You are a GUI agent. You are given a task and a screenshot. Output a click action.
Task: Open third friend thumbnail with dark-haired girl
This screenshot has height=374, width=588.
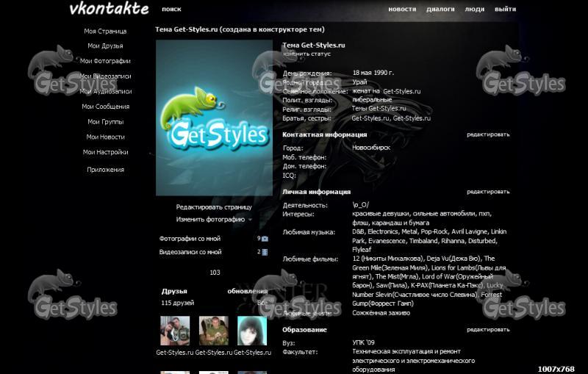(252, 331)
